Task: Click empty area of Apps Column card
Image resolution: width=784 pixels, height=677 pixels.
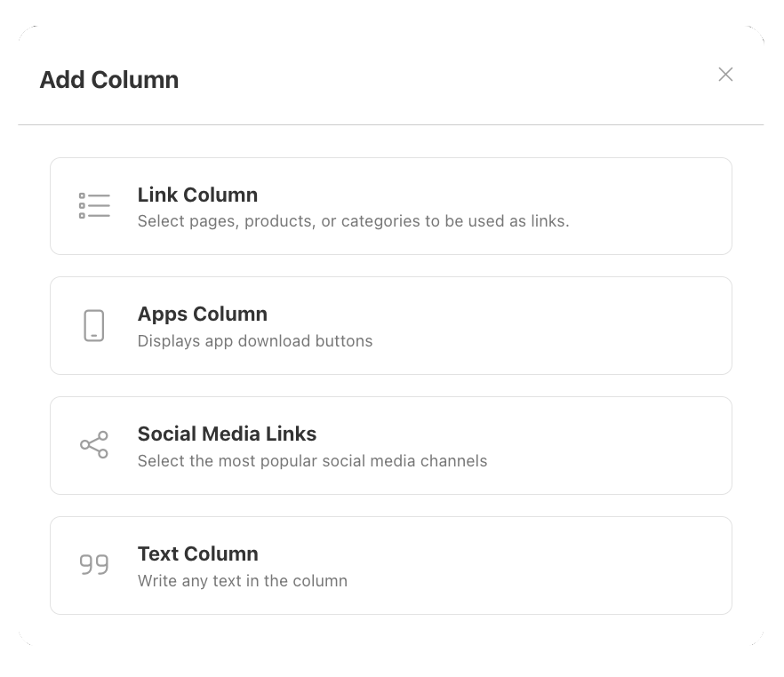Action: pos(550,326)
